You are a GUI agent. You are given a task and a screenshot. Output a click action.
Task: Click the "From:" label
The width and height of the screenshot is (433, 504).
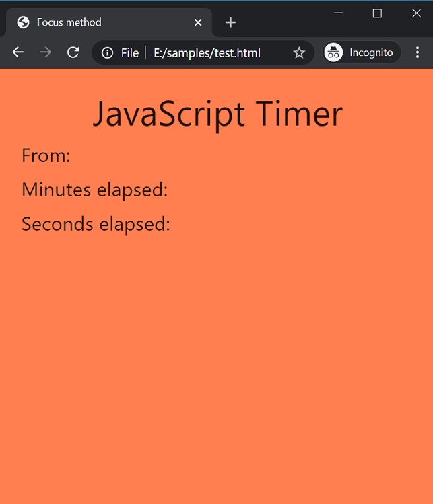46,155
